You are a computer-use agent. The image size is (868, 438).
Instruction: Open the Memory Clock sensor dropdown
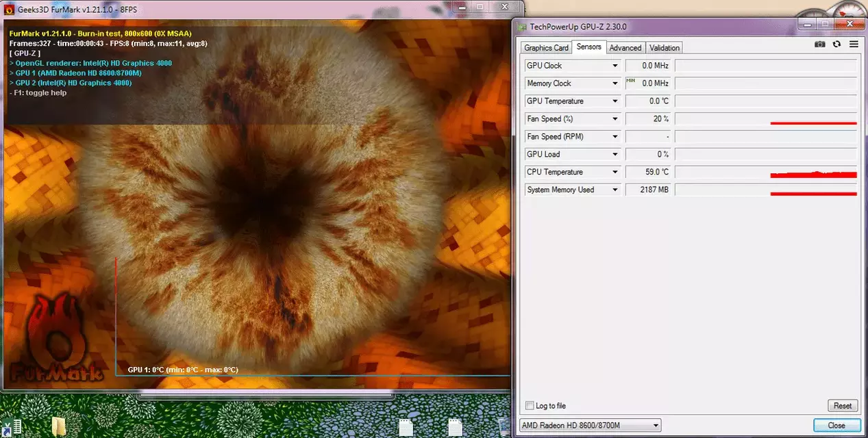[615, 83]
